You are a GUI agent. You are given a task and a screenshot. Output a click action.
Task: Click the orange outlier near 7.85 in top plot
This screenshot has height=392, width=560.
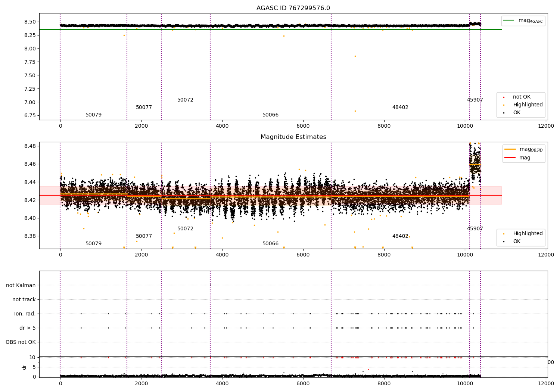355,56
